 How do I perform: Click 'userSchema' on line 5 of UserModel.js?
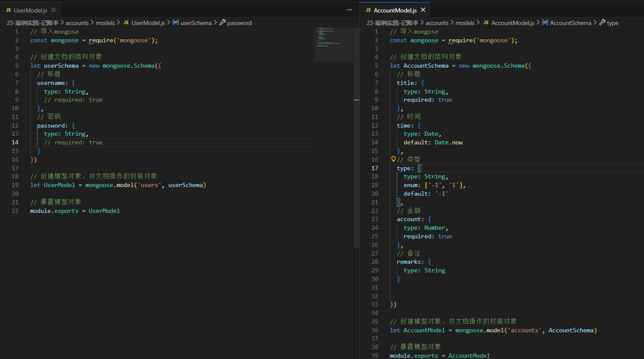coord(61,66)
